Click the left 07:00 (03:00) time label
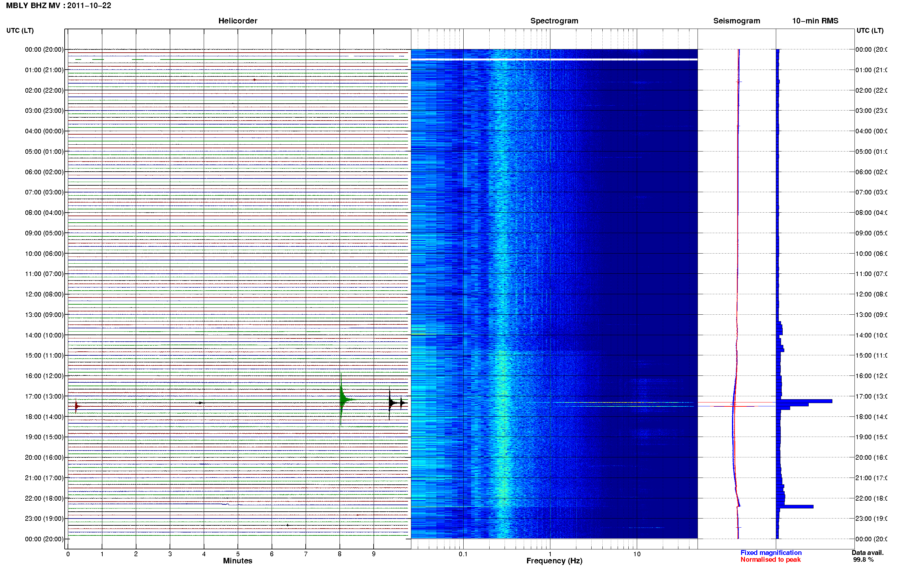924x578 pixels. [44, 192]
